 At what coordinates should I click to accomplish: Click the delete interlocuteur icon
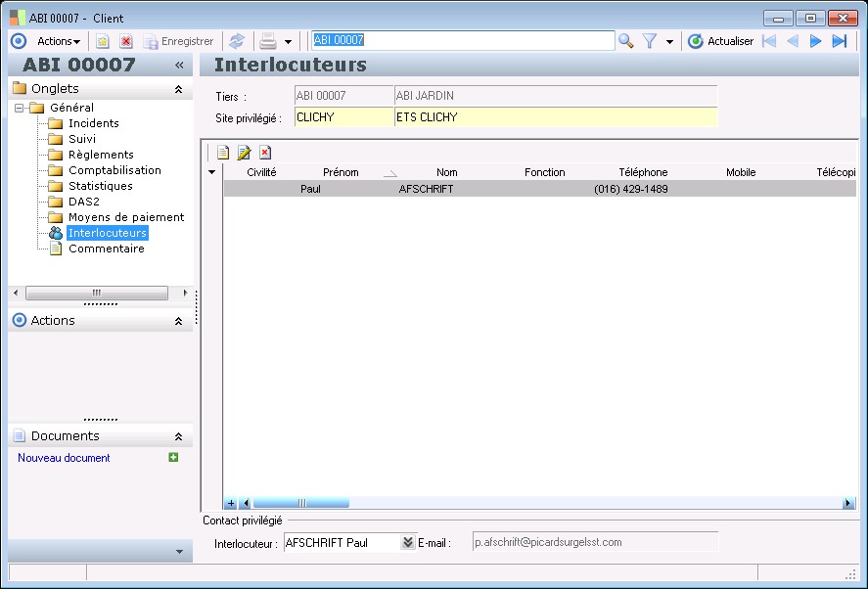(x=265, y=153)
